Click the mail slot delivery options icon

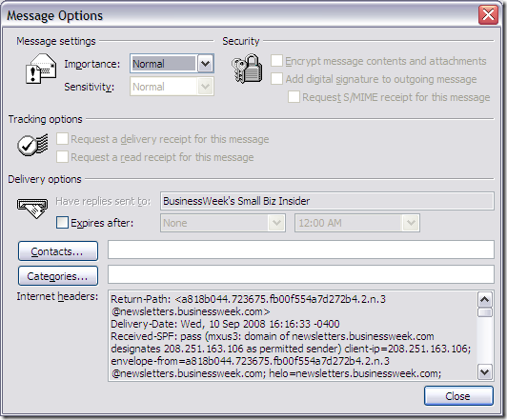click(x=32, y=208)
